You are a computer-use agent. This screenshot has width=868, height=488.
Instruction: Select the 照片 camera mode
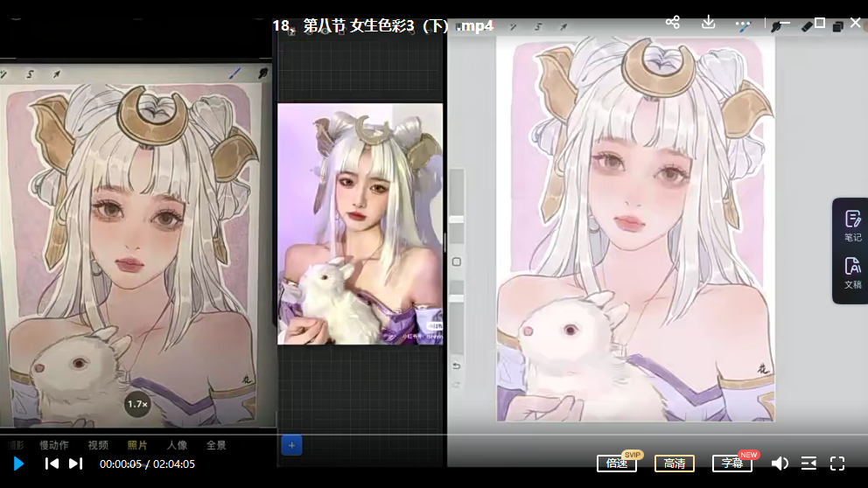(x=137, y=445)
